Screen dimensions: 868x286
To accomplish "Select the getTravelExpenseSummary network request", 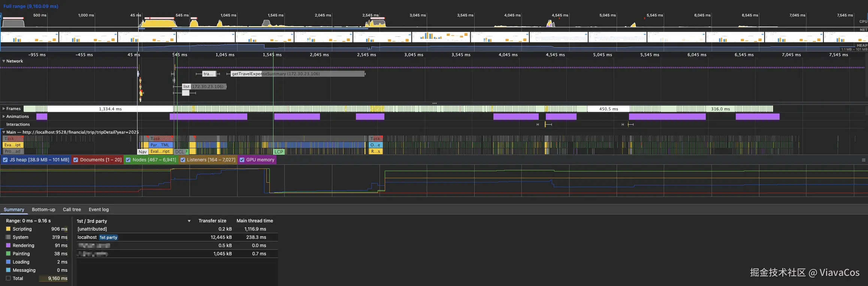I will (298, 74).
